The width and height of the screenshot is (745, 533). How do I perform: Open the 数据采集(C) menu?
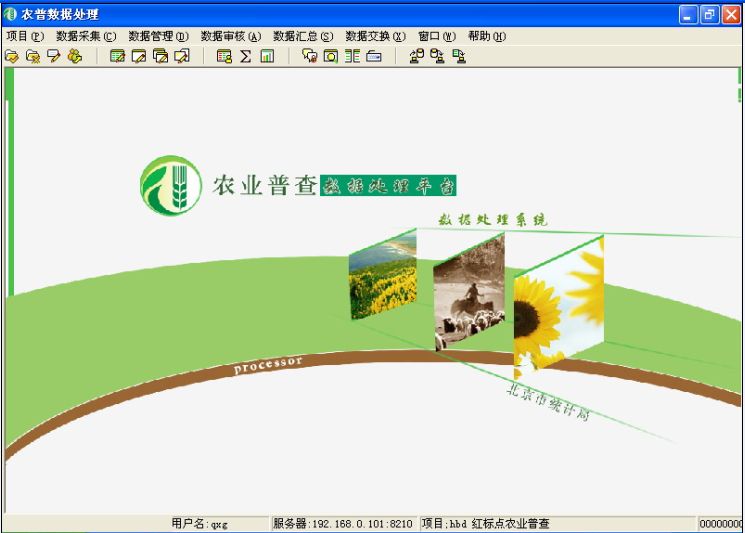[86, 36]
